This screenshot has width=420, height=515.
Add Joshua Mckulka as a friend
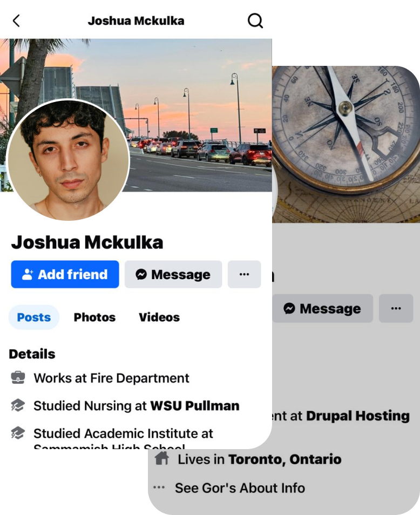pyautogui.click(x=65, y=274)
